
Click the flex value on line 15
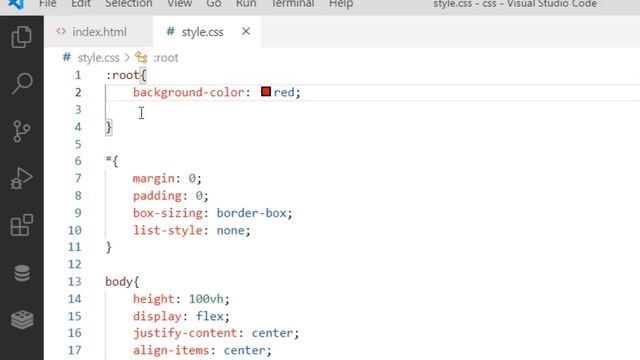210,316
